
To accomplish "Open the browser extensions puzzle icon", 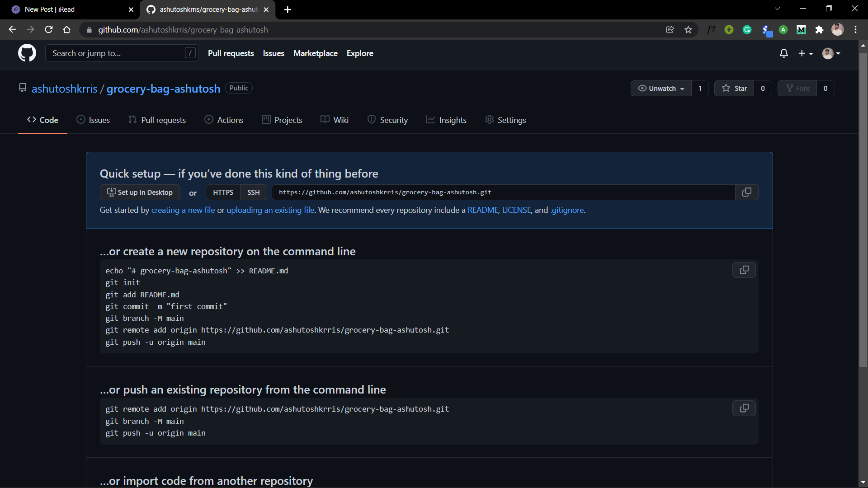I will [x=819, y=30].
